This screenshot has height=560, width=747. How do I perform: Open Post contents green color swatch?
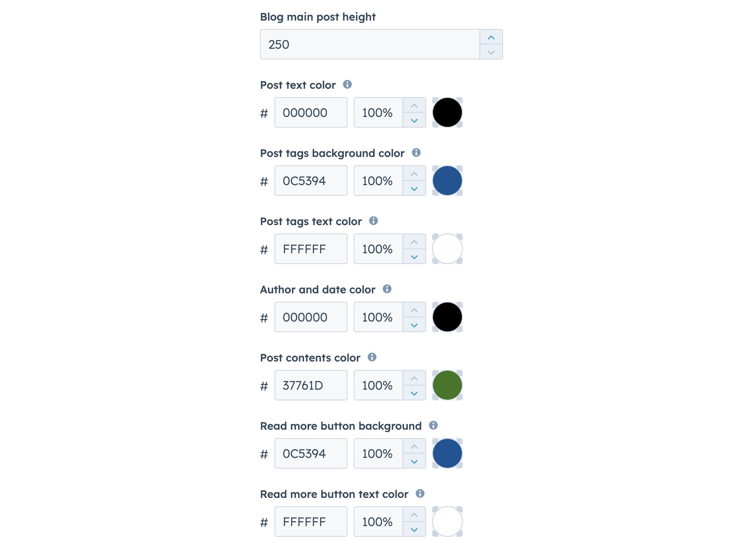point(447,385)
